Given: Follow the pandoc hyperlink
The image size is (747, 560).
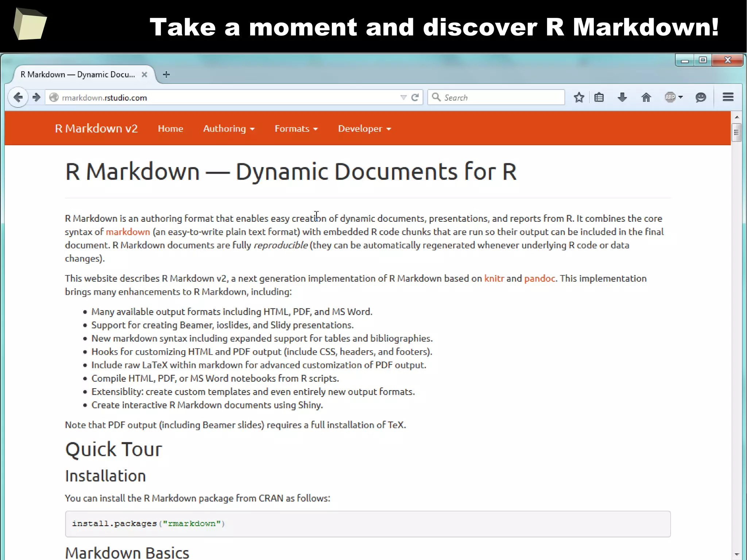Looking at the screenshot, I should pyautogui.click(x=539, y=278).
